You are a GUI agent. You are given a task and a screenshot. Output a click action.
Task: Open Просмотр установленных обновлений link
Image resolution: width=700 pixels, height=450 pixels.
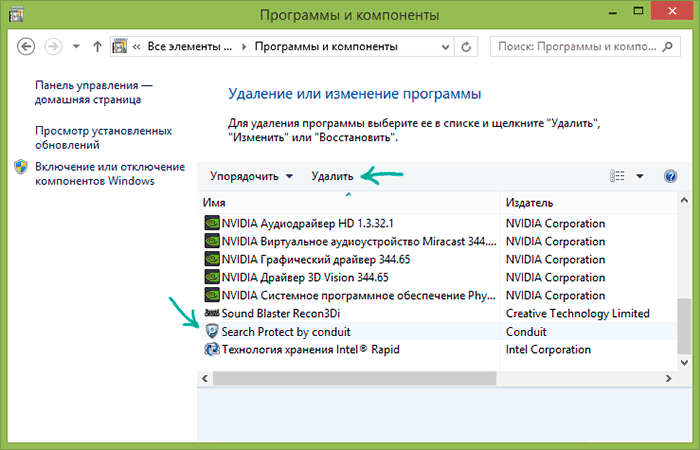[103, 138]
